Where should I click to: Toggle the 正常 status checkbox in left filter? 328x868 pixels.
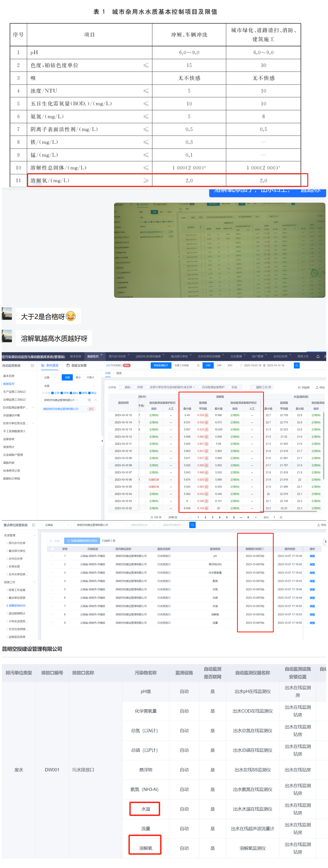click(x=52, y=393)
